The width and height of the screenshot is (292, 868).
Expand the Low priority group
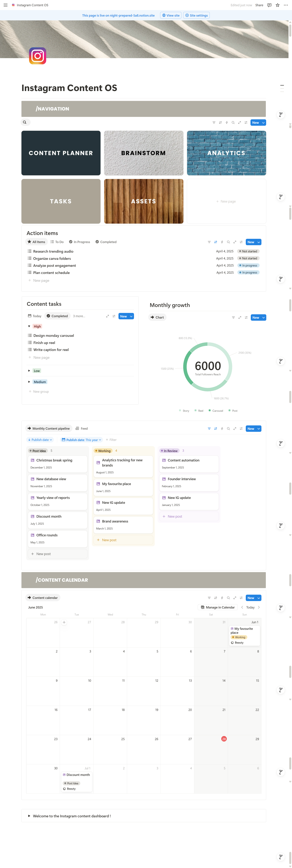[x=29, y=371]
